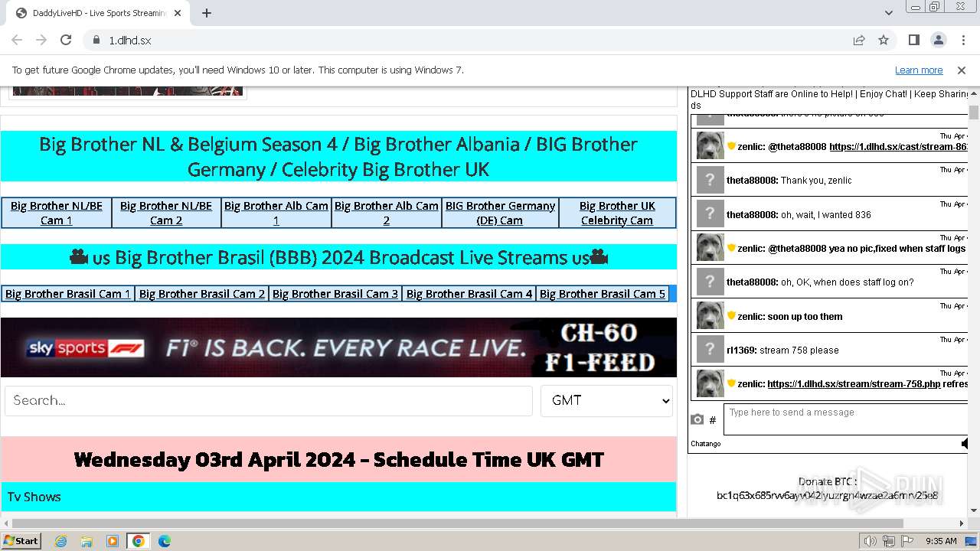Viewport: 980px width, 551px height.
Task: Click the chat message input box
Action: point(846,419)
